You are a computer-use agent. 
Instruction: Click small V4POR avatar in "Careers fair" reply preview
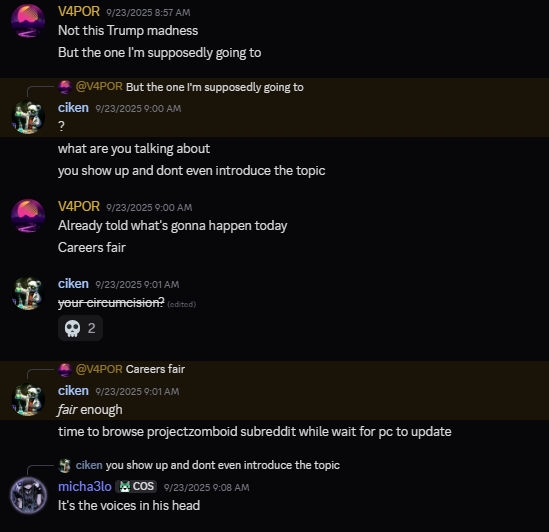point(65,369)
